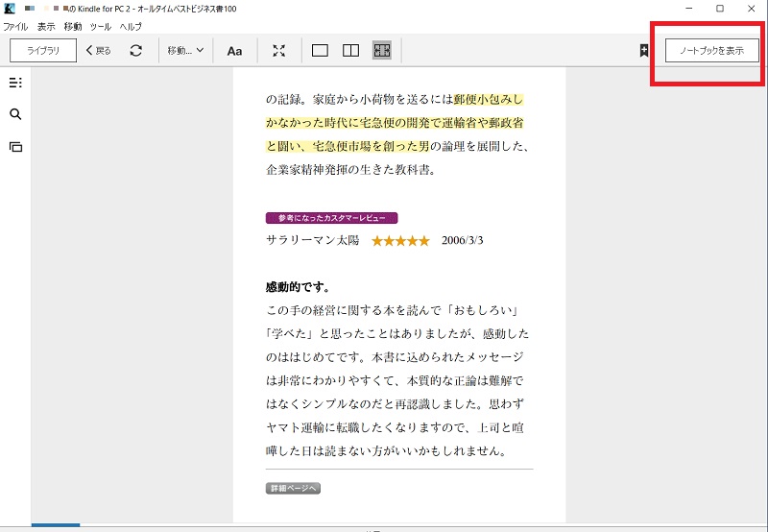768x532 pixels.
Task: Click the review date 2006/3/3
Action: [x=463, y=240]
